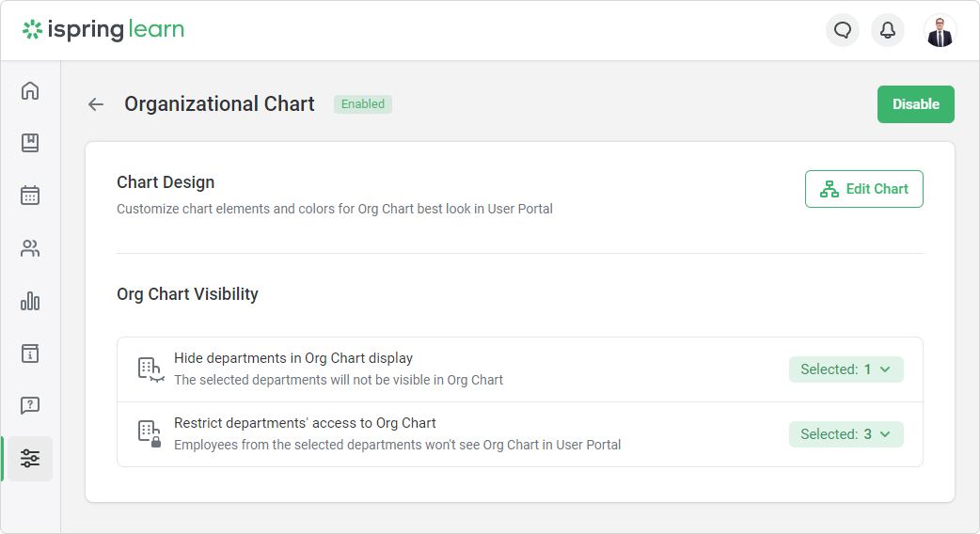Screen dimensions: 980x534
Task: Open the notifications bell icon
Action: point(888,30)
